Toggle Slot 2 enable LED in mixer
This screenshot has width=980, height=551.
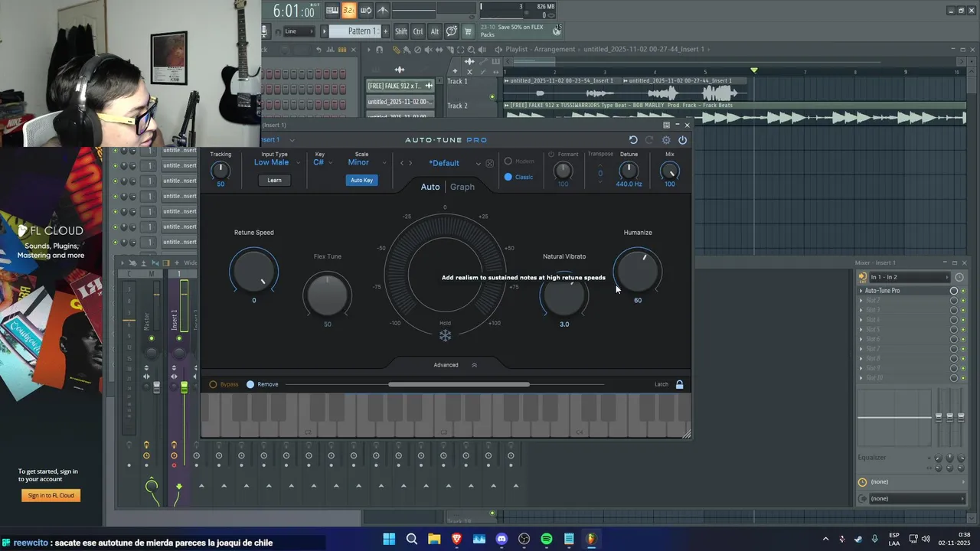[963, 300]
